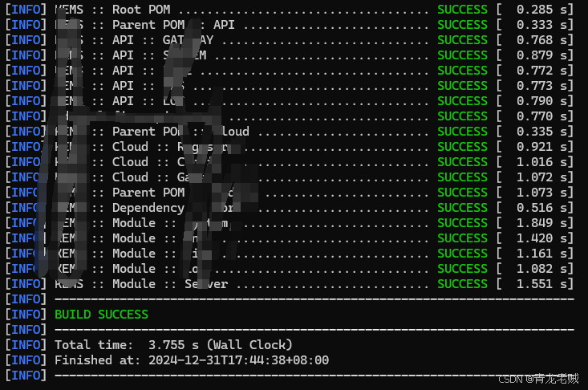Click the BUILD SUCCESS message
The height and width of the screenshot is (390, 588).
(101, 315)
